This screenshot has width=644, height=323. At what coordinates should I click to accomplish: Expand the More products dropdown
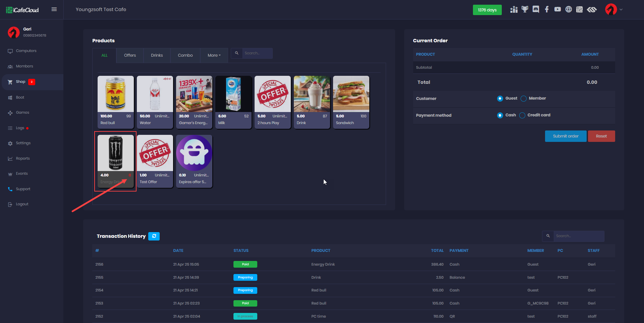(214, 55)
